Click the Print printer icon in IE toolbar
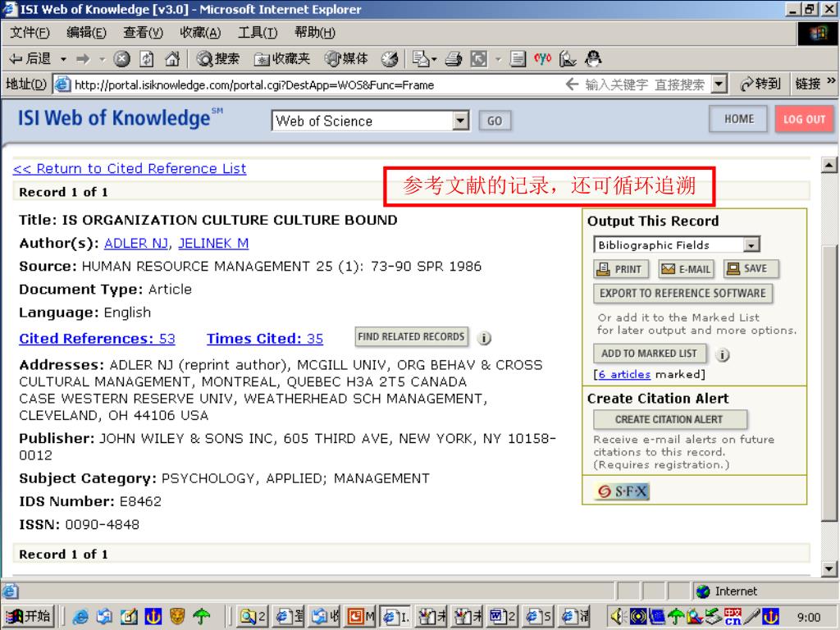The image size is (840, 630). [x=453, y=58]
